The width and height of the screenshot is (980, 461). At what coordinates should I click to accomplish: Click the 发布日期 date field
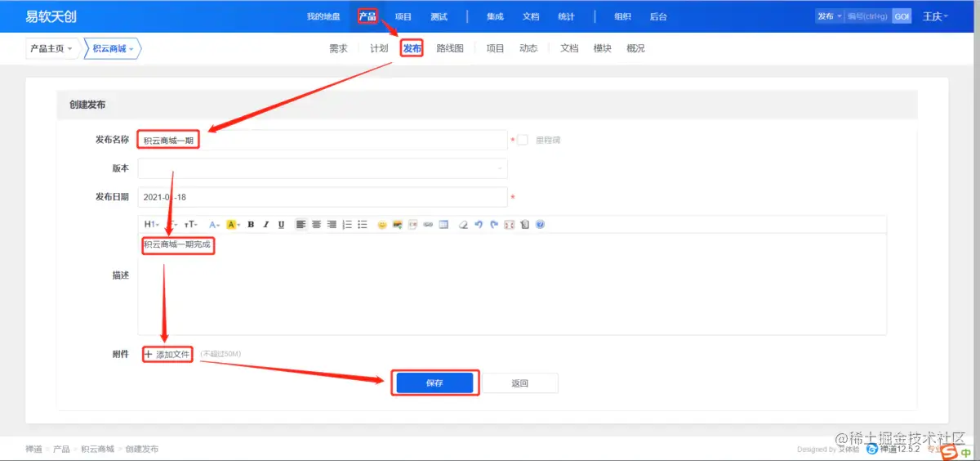tap(323, 197)
